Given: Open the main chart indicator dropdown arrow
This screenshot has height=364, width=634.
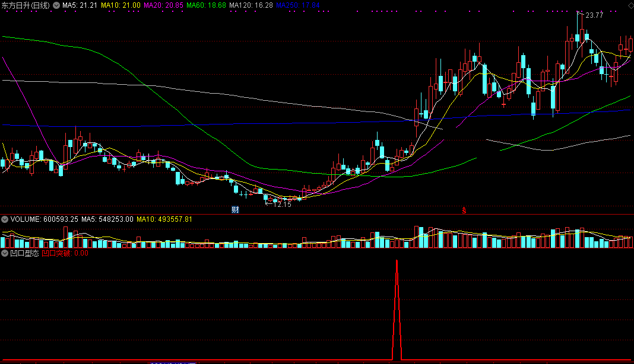Looking at the screenshot, I should (x=56, y=6).
